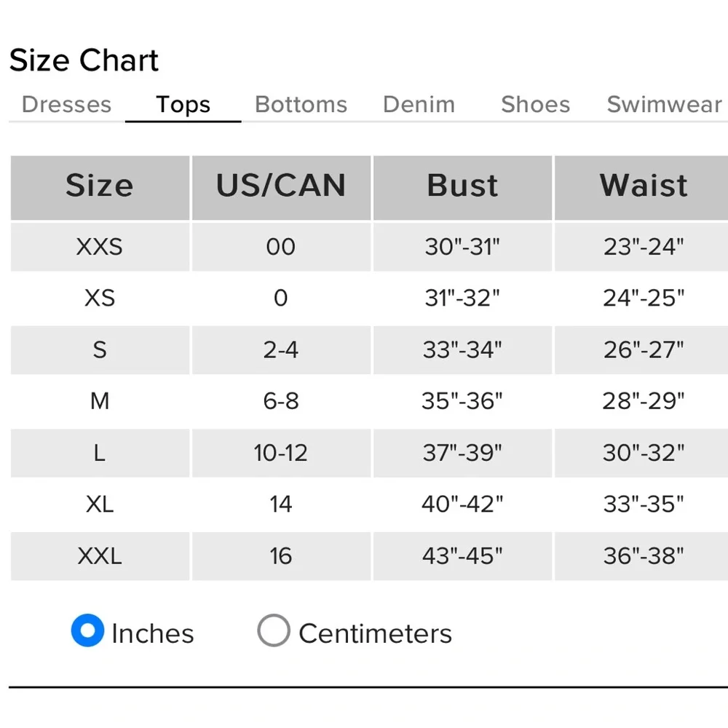The image size is (728, 728).
Task: Open the Bottoms size tab
Action: 301,104
